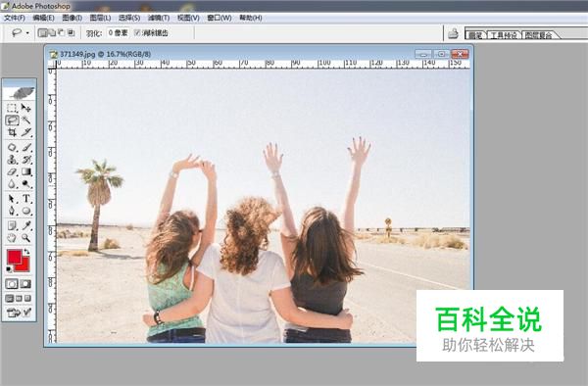Image resolution: width=588 pixels, height=386 pixels.
Task: Click the document's horizontal ruler
Action: 263,64
